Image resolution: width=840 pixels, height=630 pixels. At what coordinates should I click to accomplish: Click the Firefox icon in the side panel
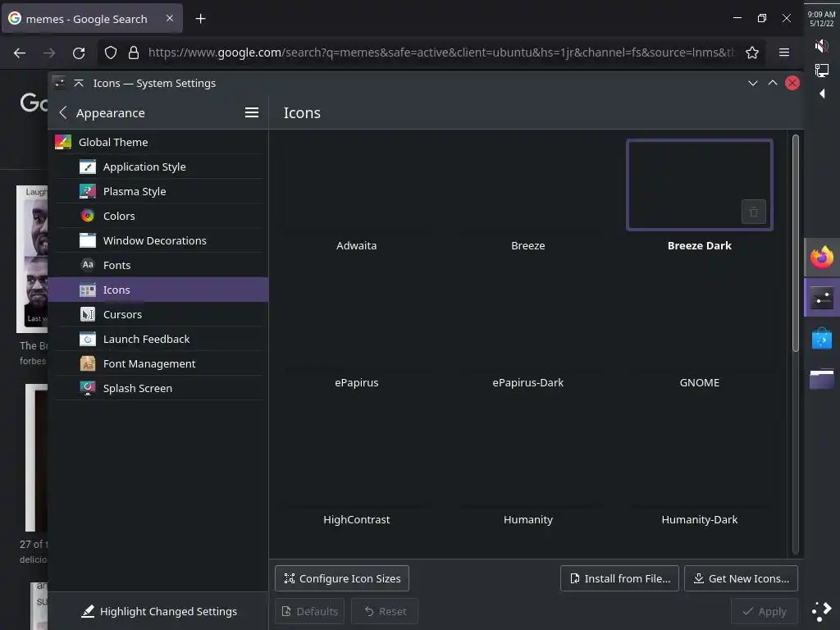coord(822,258)
